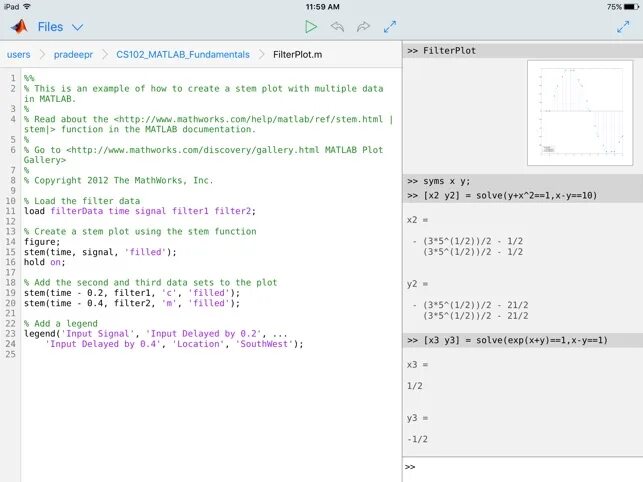Image resolution: width=643 pixels, height=482 pixels.
Task: Redo the last edit
Action: (363, 27)
